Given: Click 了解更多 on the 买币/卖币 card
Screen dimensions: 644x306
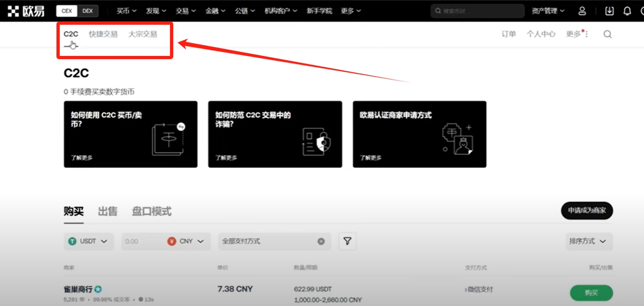Looking at the screenshot, I should 82,158.
